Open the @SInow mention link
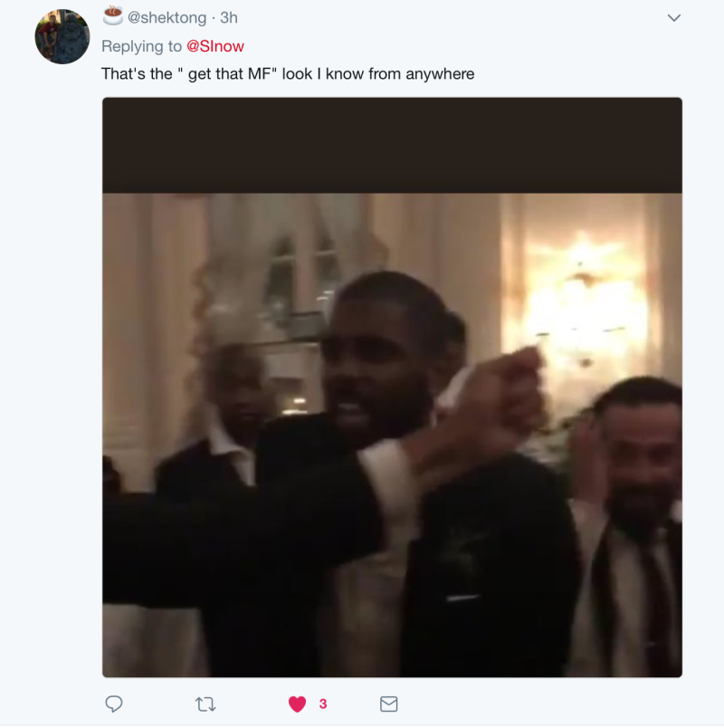This screenshot has width=724, height=728. [214, 46]
